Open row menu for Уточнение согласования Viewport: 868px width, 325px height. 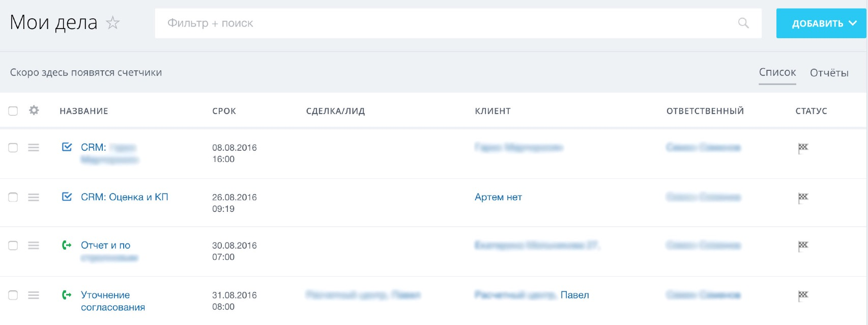click(34, 295)
